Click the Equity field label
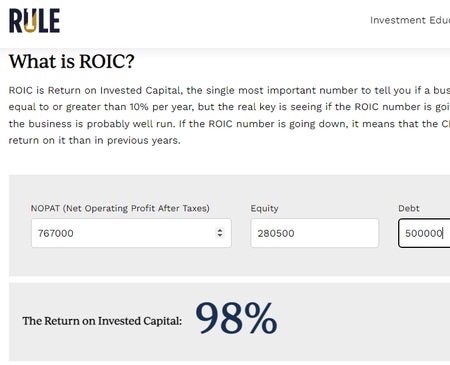This screenshot has height=365, width=450. 264,208
